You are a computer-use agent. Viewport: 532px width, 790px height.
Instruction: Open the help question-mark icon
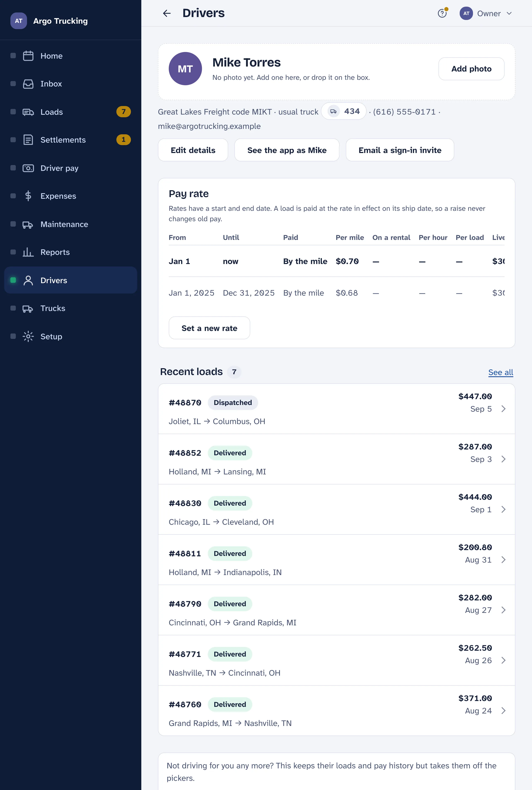coord(442,13)
